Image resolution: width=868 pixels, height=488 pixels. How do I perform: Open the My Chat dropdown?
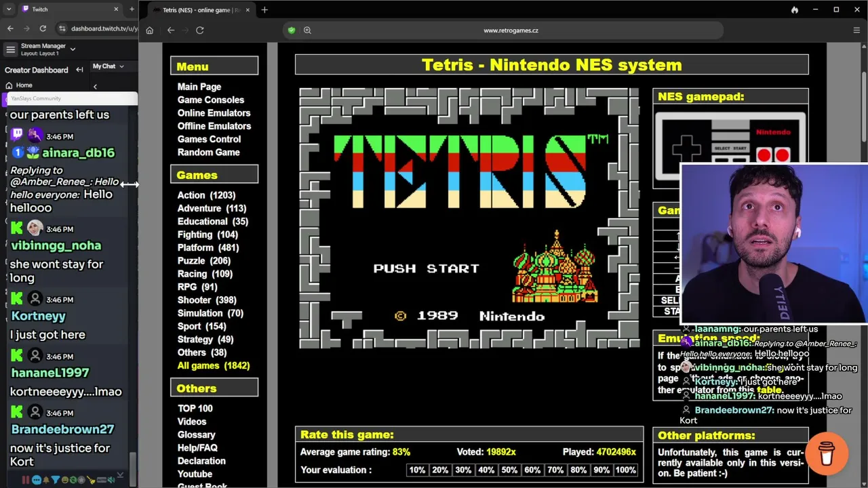click(108, 66)
